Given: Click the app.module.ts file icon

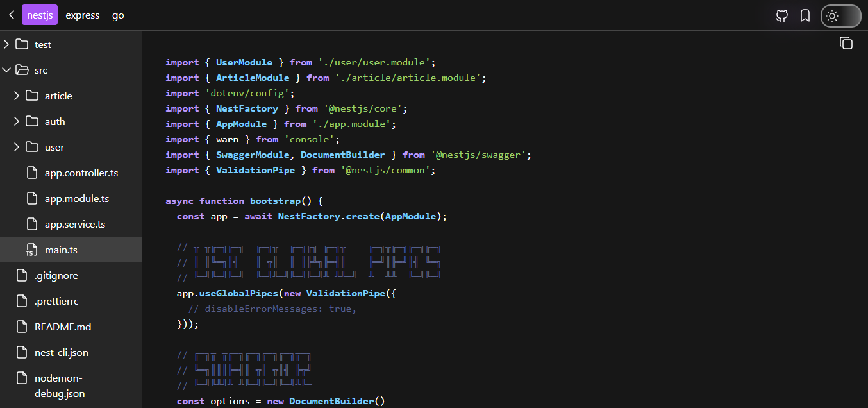Looking at the screenshot, I should click(x=32, y=198).
